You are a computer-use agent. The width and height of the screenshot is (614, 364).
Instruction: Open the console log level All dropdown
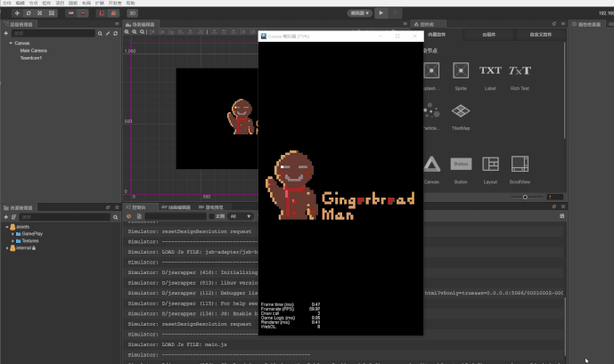point(240,216)
